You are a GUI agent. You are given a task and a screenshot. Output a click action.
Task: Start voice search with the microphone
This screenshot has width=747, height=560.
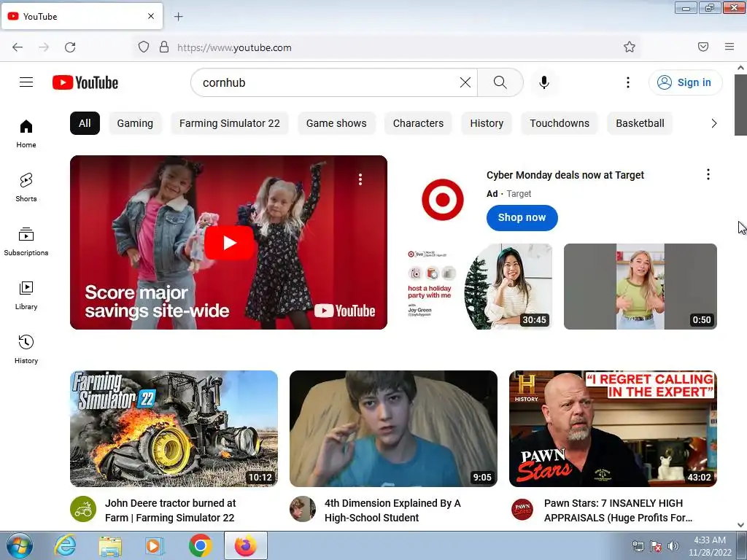click(x=544, y=82)
